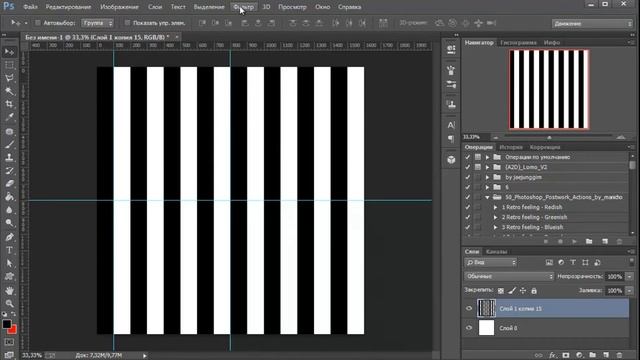Delete layer with Layers panel trash icon
Screen dimensions: 640x360
(619, 355)
